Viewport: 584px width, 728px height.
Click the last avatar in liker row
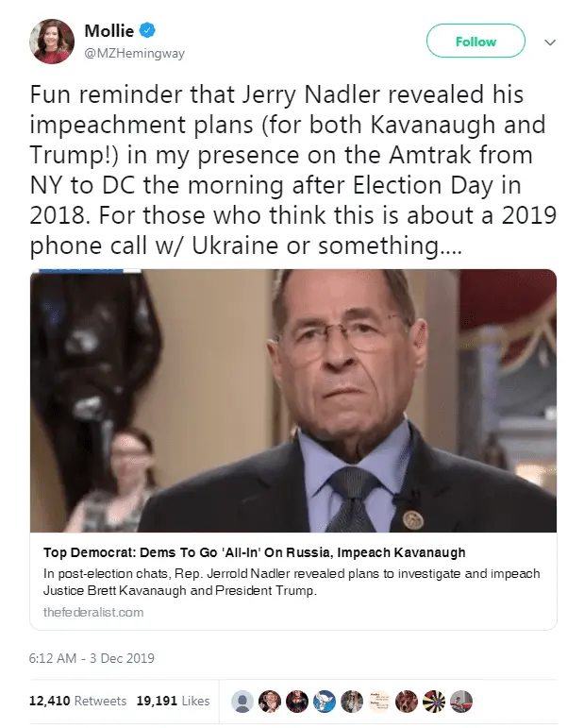(x=462, y=702)
